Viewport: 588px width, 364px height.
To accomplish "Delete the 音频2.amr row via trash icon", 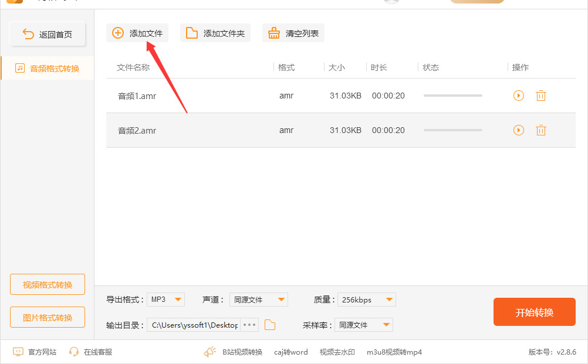I will (540, 130).
